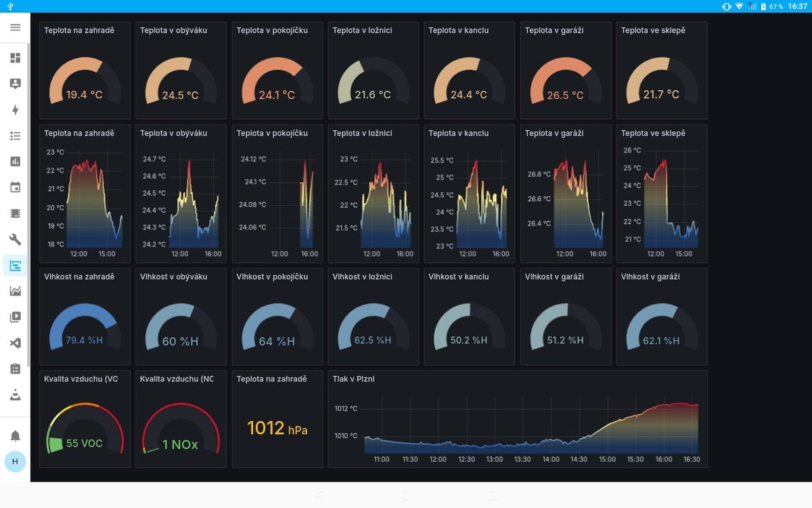The width and height of the screenshot is (812, 508).
Task: Open the Energy lightning bolt panel
Action: click(x=15, y=110)
